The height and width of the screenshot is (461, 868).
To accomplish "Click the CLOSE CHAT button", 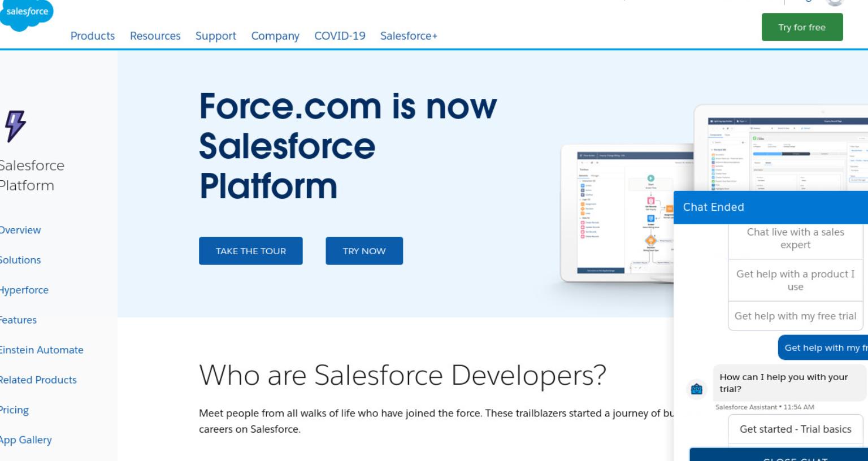I will (x=779, y=455).
